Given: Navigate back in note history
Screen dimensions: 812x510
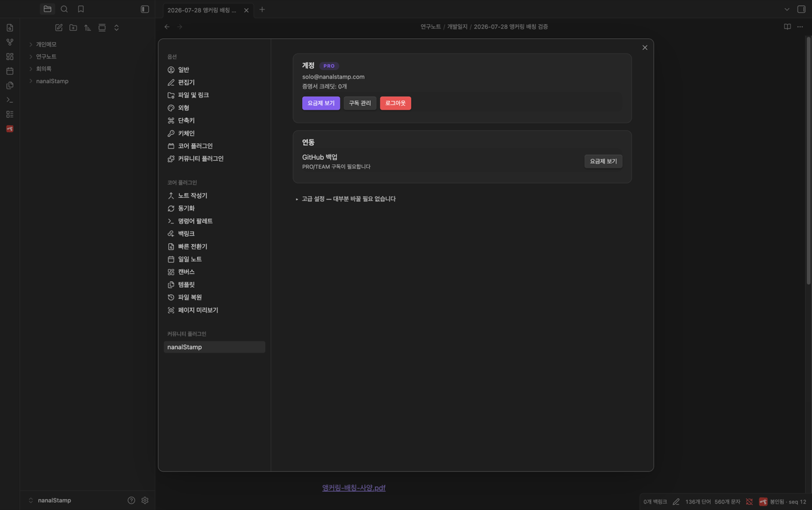Looking at the screenshot, I should click(167, 27).
